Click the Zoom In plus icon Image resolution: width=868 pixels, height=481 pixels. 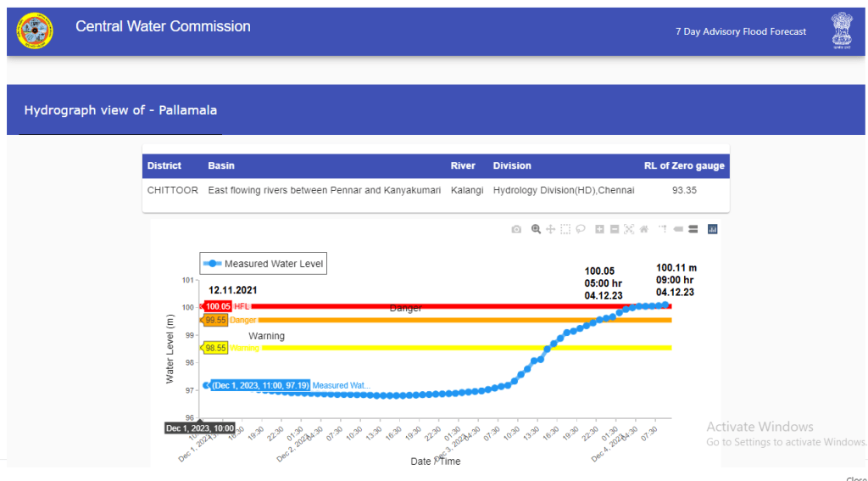599,229
